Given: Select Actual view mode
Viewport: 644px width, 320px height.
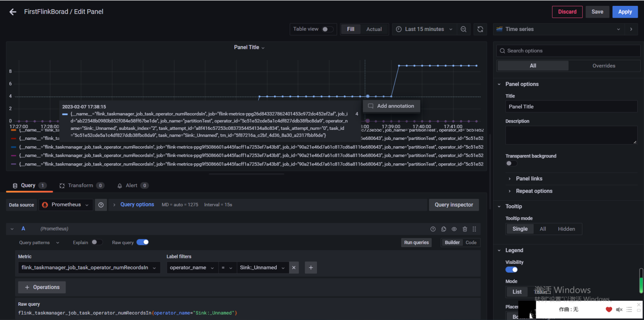Looking at the screenshot, I should tap(374, 29).
